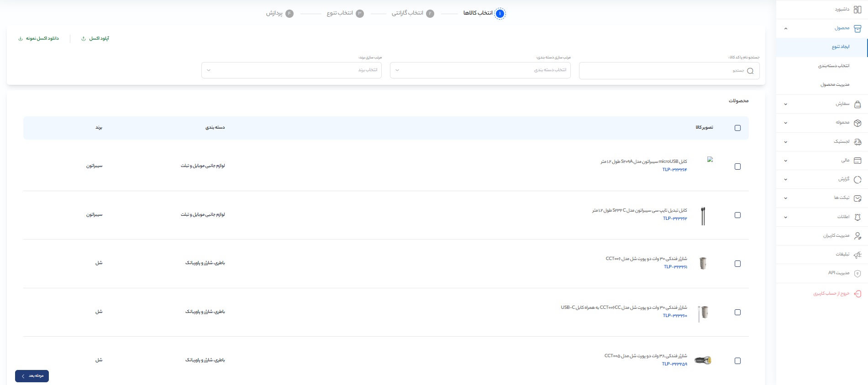Expand the سفارش sidebar menu chevron

785,104
